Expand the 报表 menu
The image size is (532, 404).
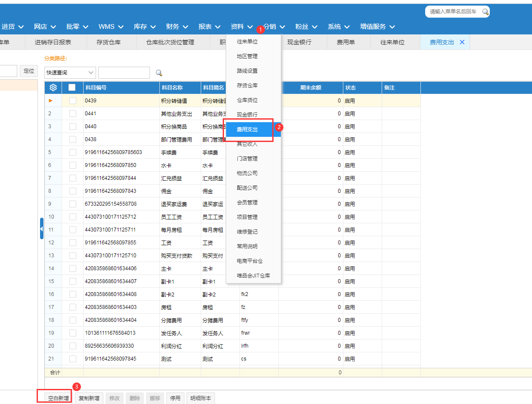point(209,27)
